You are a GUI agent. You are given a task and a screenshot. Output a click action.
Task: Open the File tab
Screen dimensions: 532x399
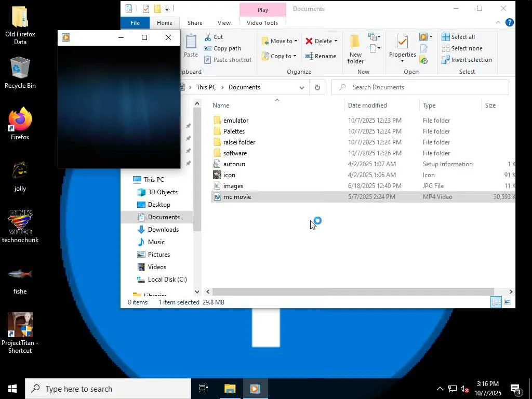(x=135, y=23)
